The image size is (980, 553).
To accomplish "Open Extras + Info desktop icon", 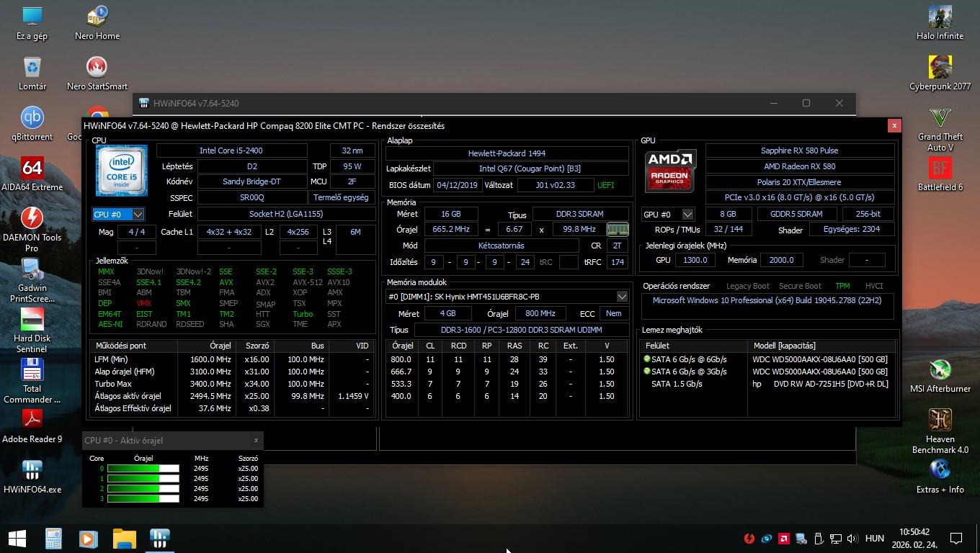I will 940,476.
